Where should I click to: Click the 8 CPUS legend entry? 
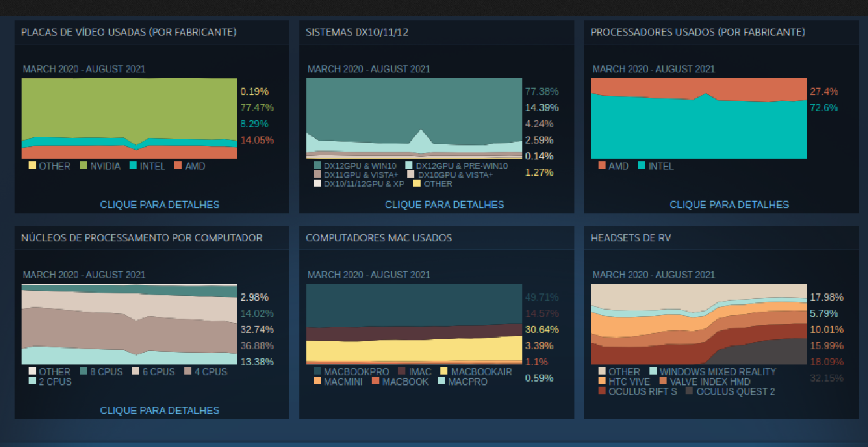(x=101, y=371)
